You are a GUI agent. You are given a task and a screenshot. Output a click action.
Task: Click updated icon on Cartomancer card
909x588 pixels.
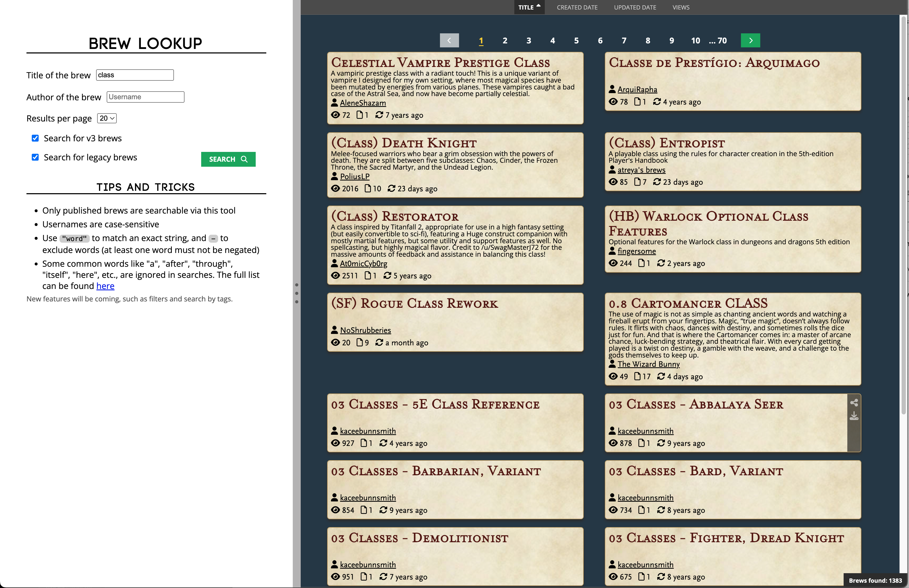[661, 377]
